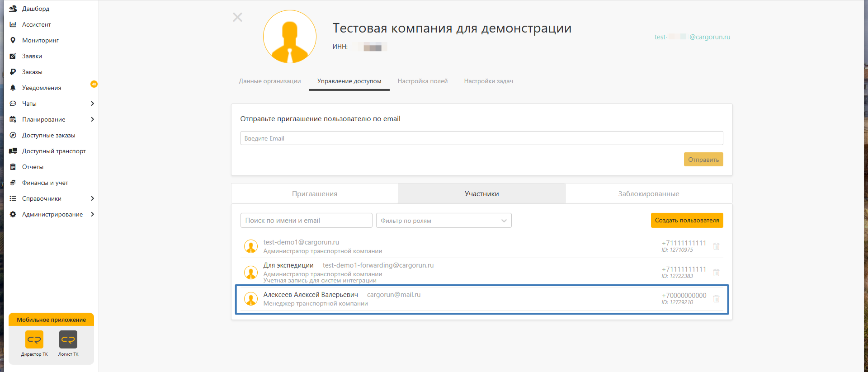Screen dimensions: 868x372
Task: Open the Приглашения tab
Action: click(x=315, y=194)
